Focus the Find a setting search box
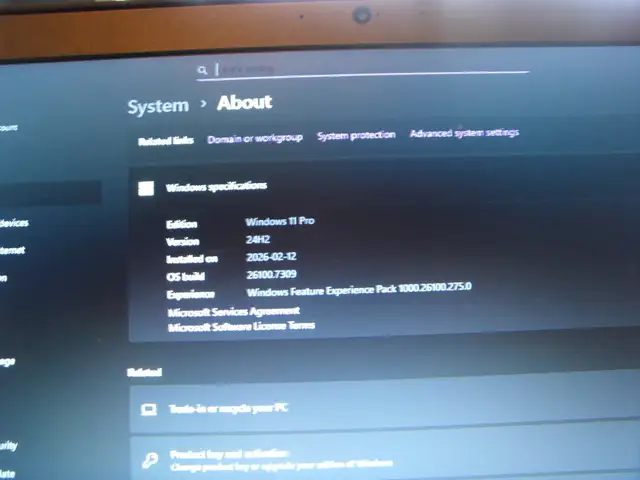 click(x=362, y=69)
